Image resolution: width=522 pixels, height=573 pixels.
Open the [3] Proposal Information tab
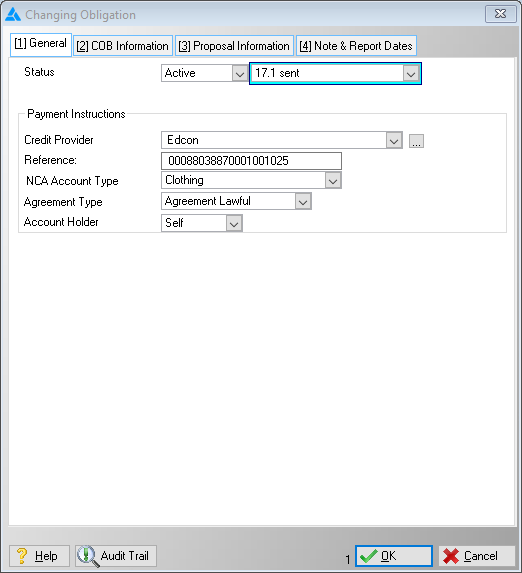[234, 46]
